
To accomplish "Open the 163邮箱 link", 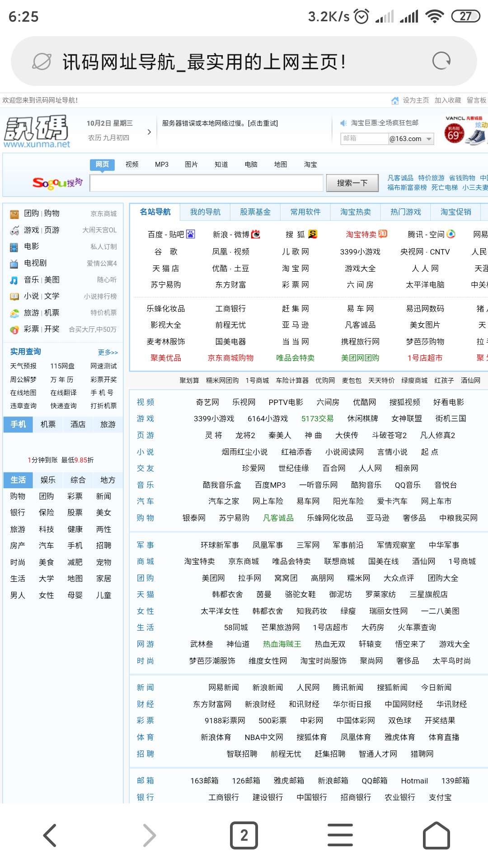I will (x=204, y=781).
